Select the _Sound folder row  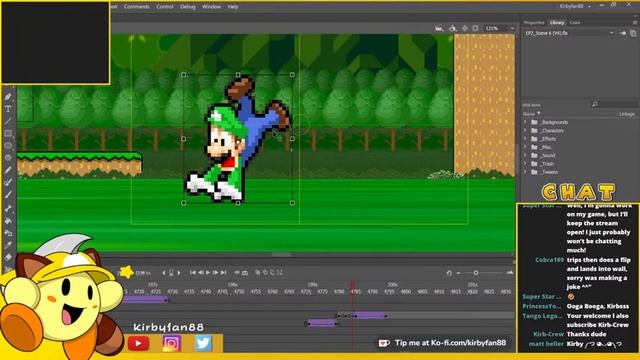click(580, 156)
